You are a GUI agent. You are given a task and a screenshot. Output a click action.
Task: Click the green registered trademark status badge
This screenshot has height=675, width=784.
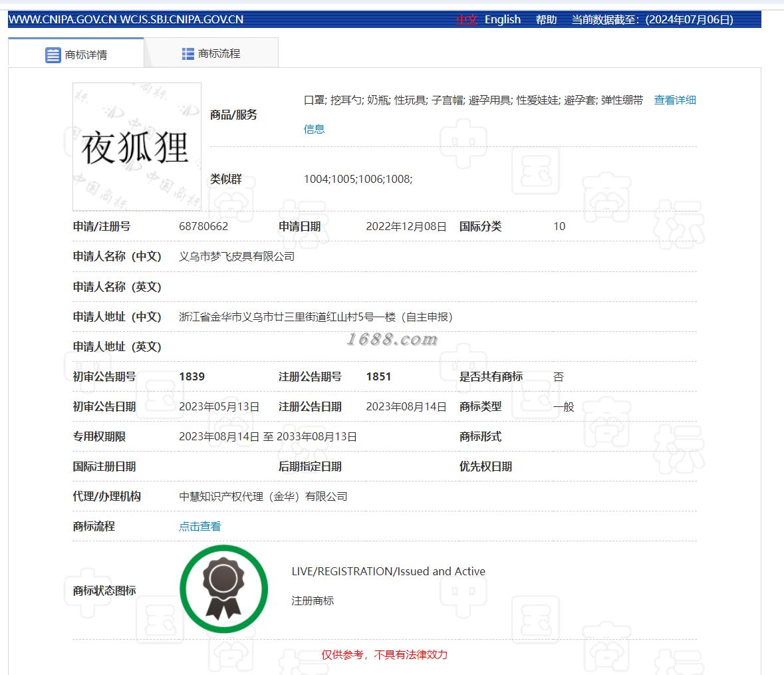pyautogui.click(x=223, y=589)
